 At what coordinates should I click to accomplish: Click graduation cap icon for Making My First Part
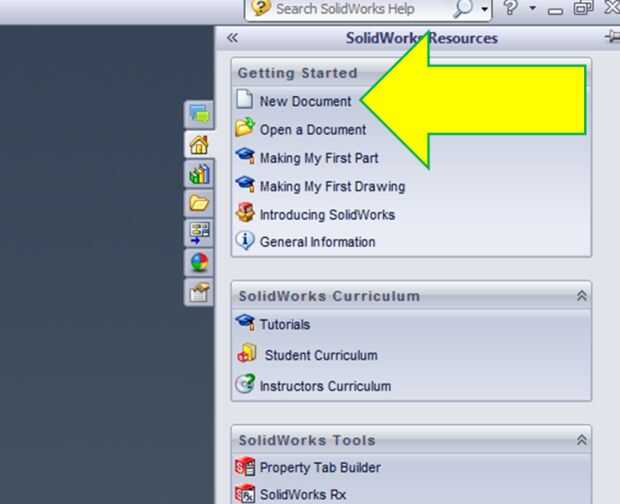click(245, 156)
